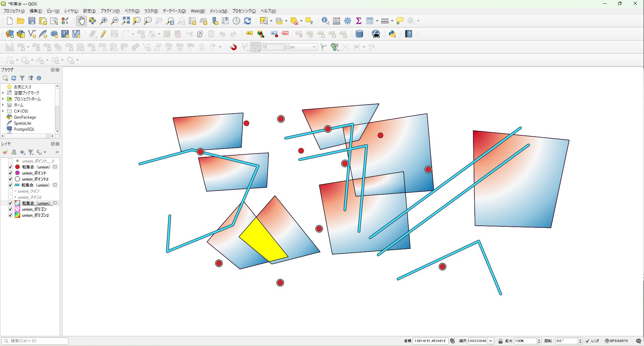Enable the union_ライン layer checkbox
The image size is (644, 346).
[10, 191]
